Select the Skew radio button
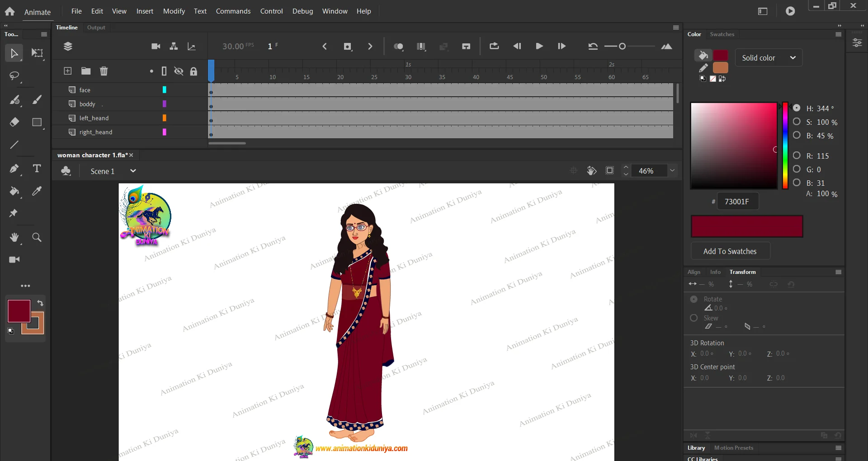 tap(694, 318)
